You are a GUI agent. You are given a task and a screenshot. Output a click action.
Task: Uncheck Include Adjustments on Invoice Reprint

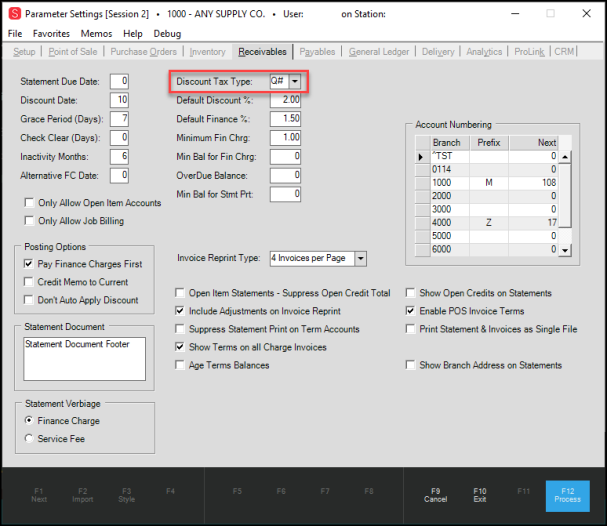(x=180, y=310)
